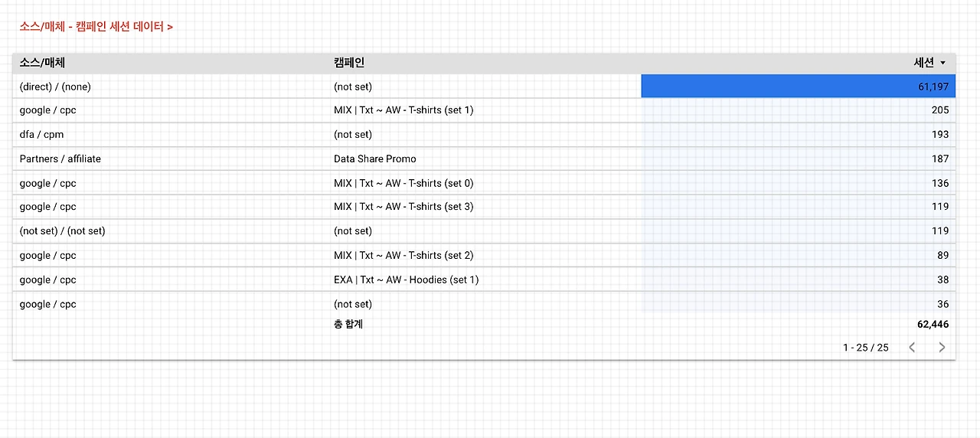Image resolution: width=980 pixels, height=438 pixels.
Task: Click the 캠페인 column header
Action: pyautogui.click(x=349, y=64)
